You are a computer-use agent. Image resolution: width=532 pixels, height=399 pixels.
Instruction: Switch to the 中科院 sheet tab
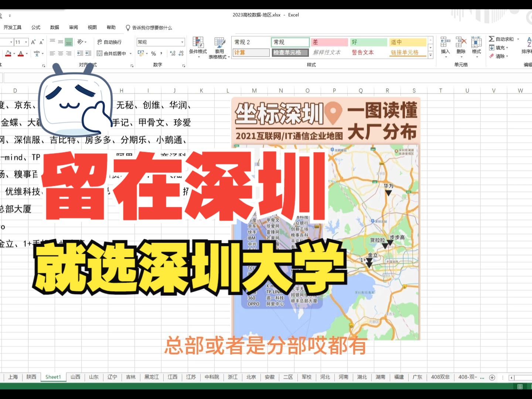click(x=212, y=377)
